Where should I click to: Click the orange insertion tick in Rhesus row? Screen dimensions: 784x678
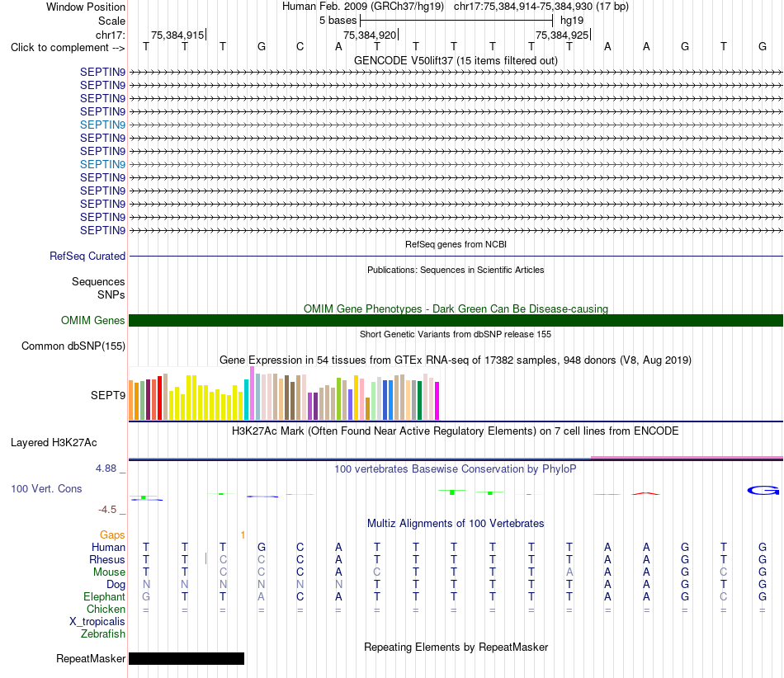coord(206,558)
